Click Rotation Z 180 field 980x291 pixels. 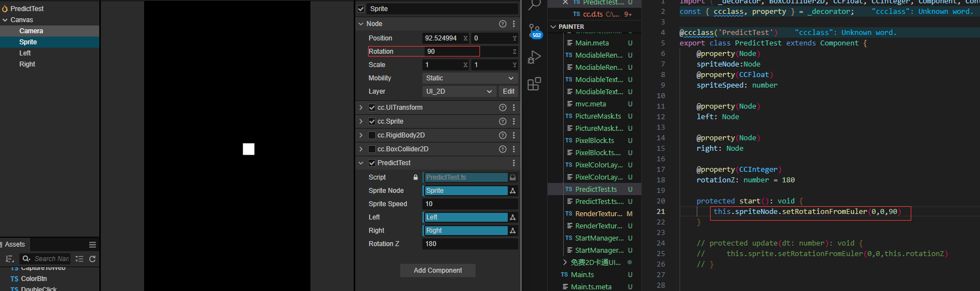click(470, 244)
